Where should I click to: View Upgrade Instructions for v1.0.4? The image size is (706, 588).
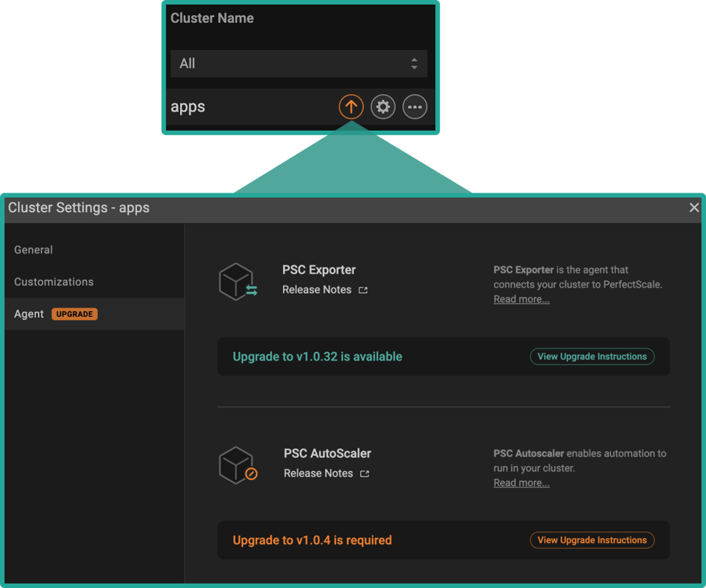point(592,540)
